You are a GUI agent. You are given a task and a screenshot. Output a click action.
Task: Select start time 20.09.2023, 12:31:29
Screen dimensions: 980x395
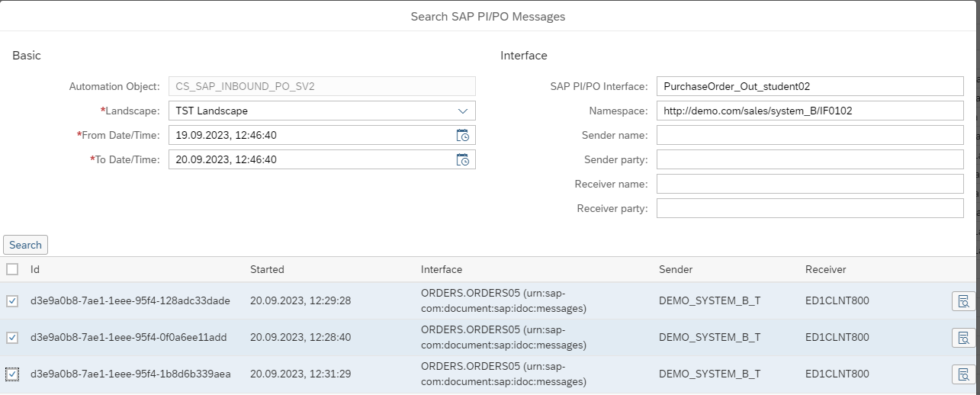pyautogui.click(x=300, y=374)
